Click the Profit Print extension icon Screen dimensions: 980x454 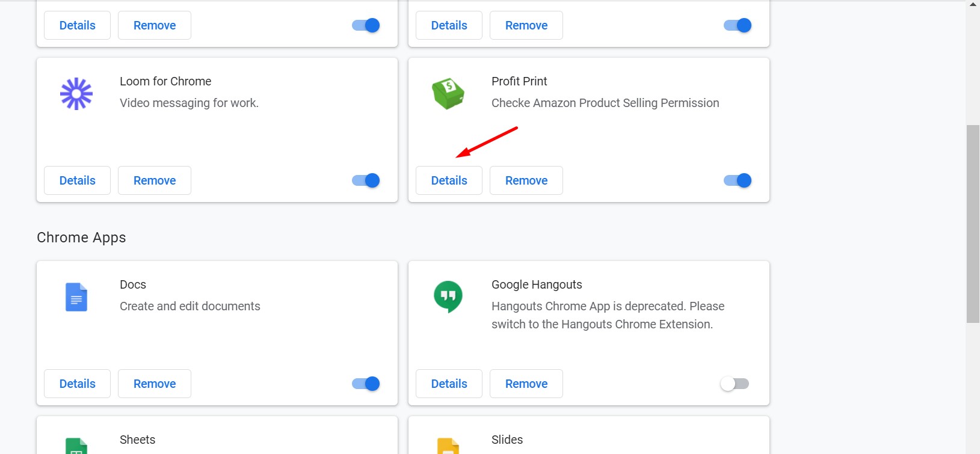[448, 94]
